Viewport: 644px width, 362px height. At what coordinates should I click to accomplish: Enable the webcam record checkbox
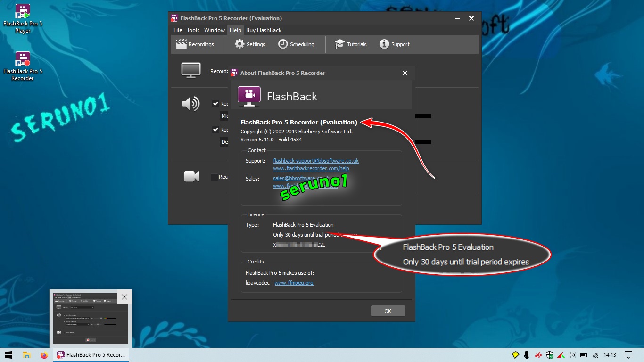pyautogui.click(x=215, y=177)
